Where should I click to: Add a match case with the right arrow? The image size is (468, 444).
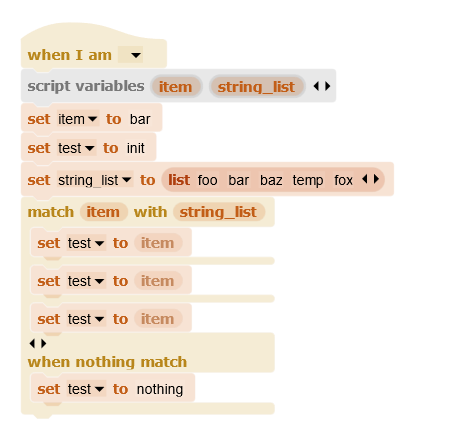tap(43, 343)
